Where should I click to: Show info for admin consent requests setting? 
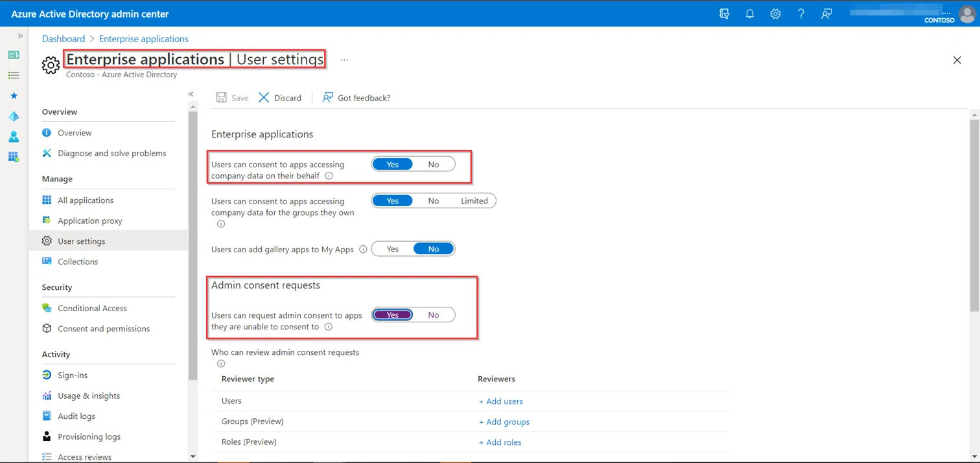pyautogui.click(x=329, y=327)
